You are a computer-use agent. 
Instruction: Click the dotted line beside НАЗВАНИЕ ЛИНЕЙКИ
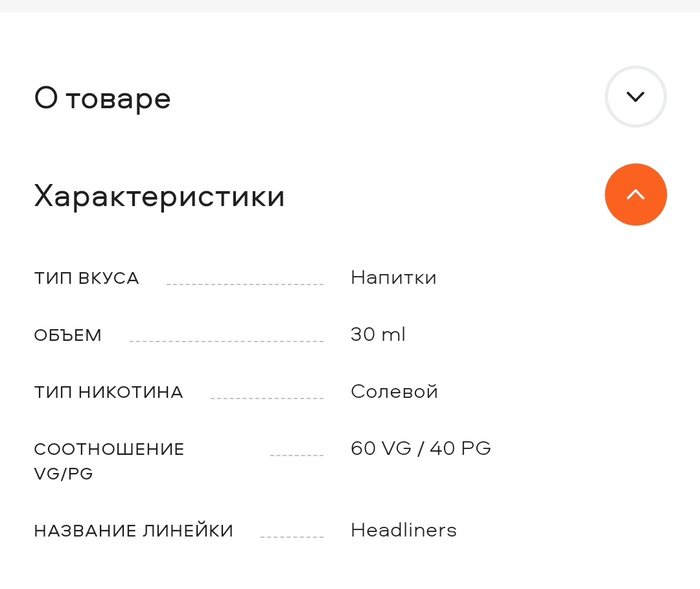pos(292,537)
